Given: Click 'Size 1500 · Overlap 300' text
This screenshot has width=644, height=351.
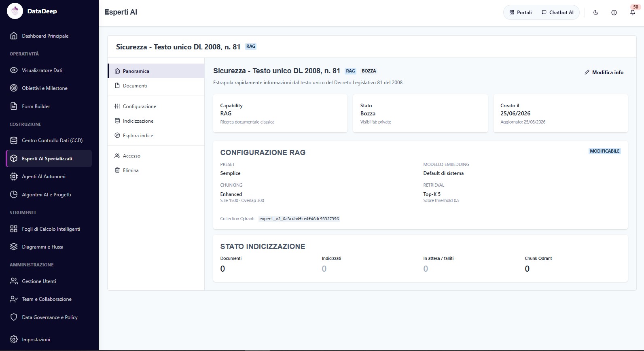Looking at the screenshot, I should (242, 200).
